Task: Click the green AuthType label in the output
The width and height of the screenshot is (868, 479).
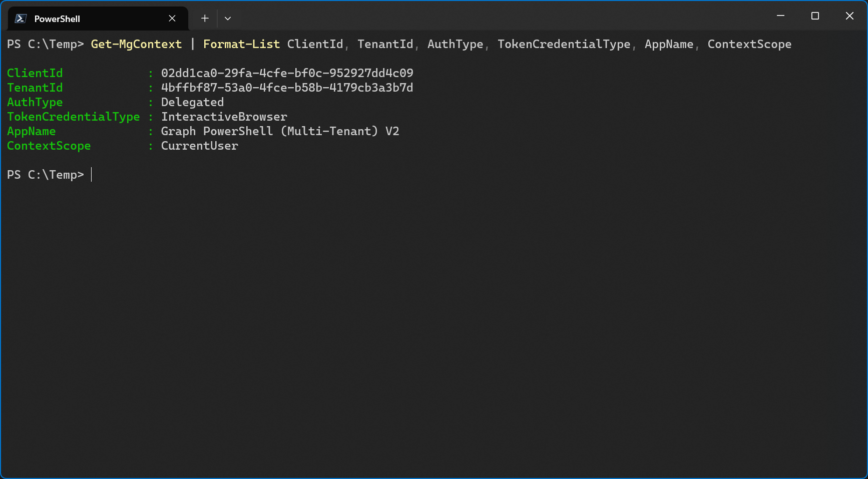Action: coord(35,102)
